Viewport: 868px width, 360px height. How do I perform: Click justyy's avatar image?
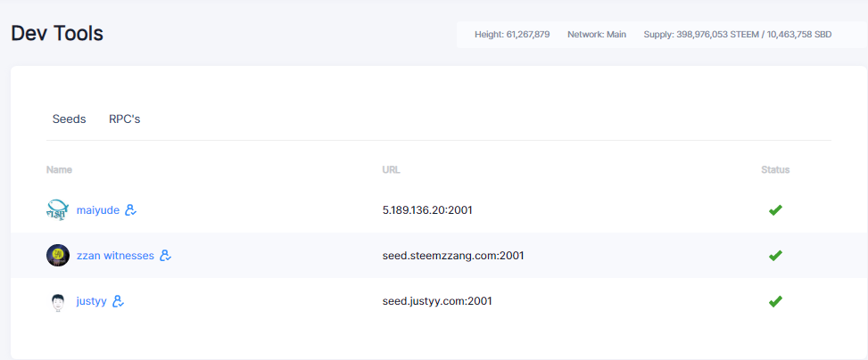58,301
